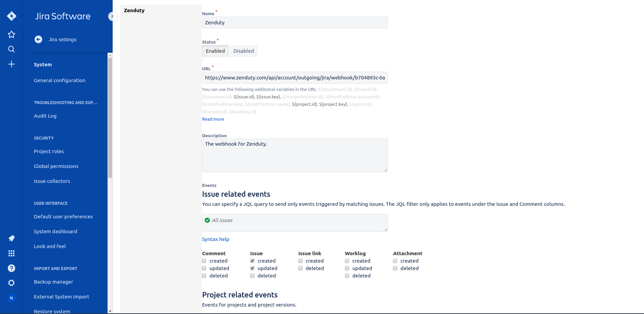
Task: Open Look and feel settings
Action: [50, 246]
